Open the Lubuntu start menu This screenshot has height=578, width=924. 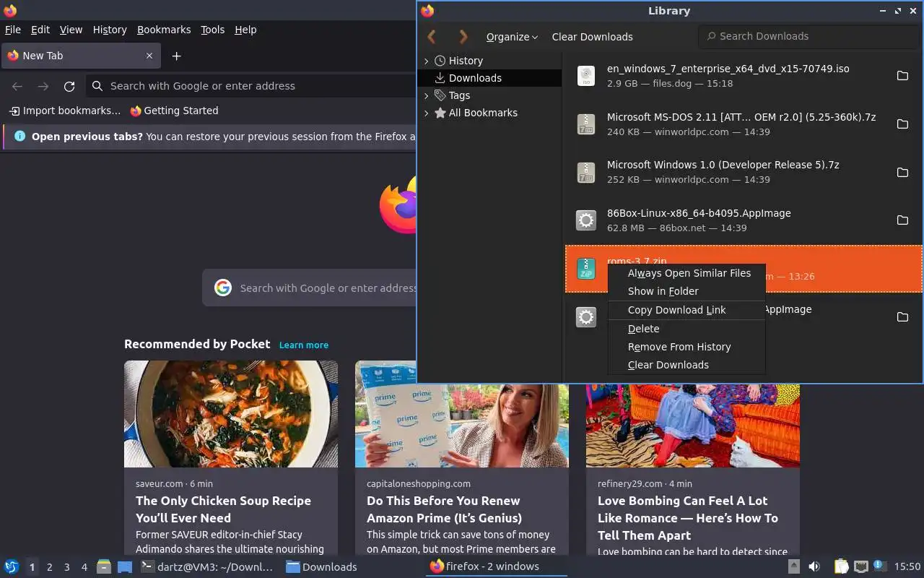[12, 567]
